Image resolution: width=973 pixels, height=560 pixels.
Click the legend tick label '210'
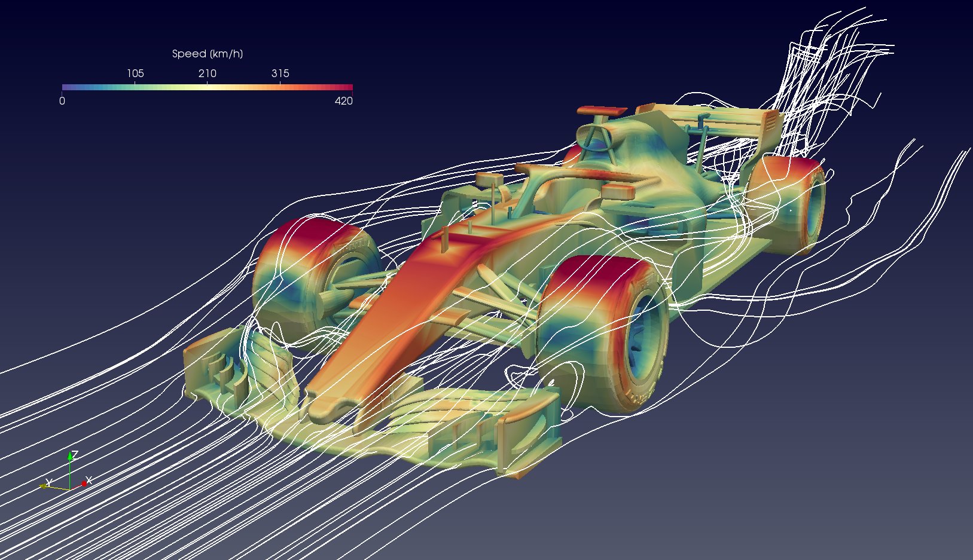208,74
